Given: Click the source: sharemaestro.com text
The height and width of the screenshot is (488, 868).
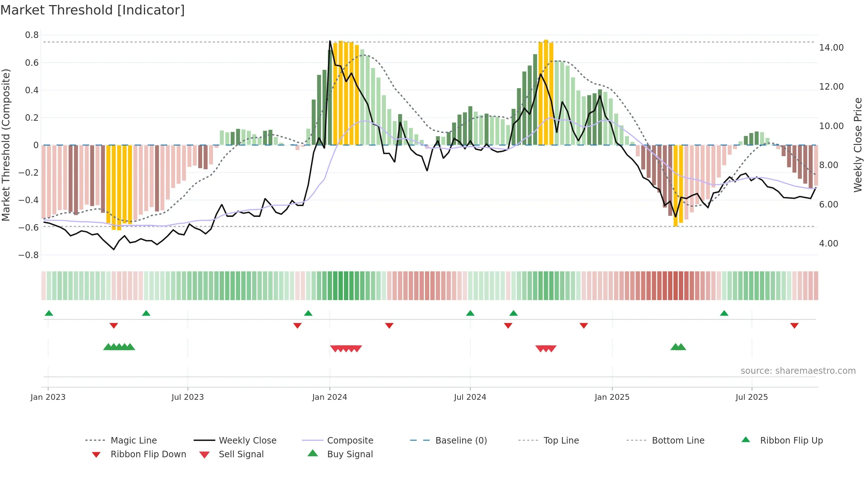Looking at the screenshot, I should tap(798, 371).
